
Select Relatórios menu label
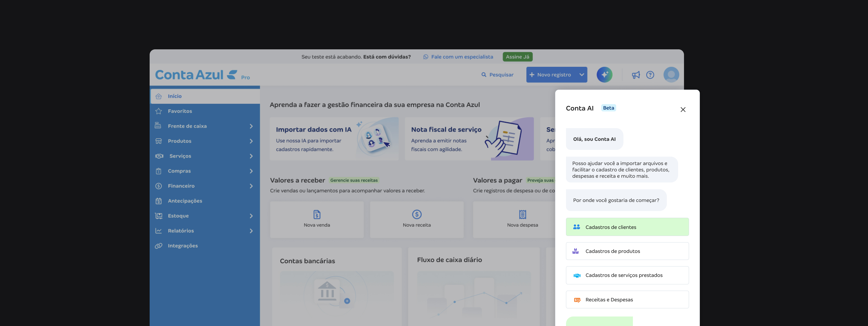click(181, 231)
